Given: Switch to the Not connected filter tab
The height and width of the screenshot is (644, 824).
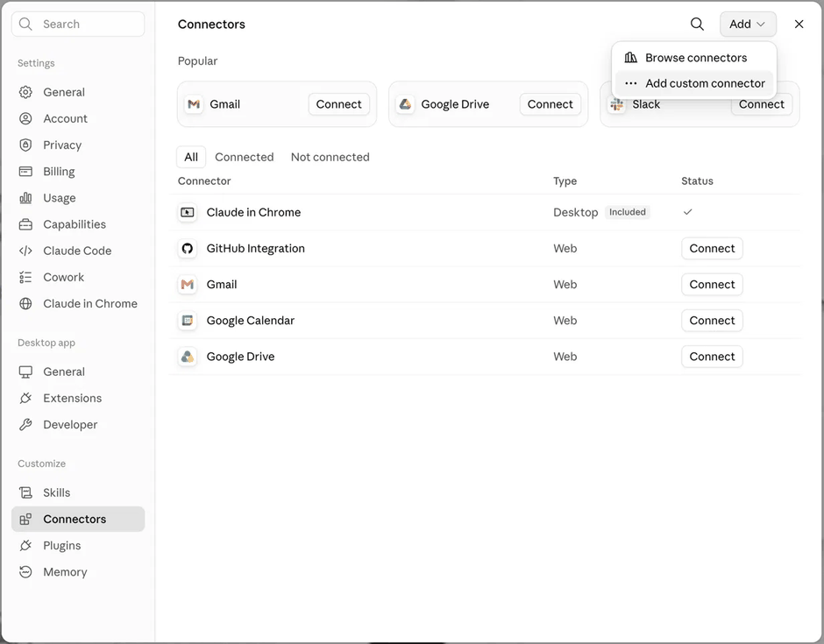Looking at the screenshot, I should 330,157.
